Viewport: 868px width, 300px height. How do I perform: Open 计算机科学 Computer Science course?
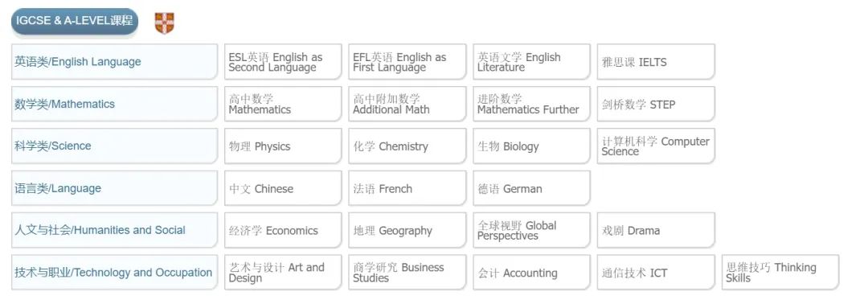point(656,146)
